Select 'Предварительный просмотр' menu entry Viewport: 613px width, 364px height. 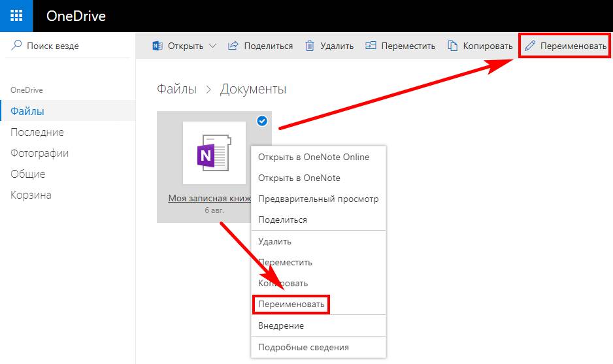(318, 199)
